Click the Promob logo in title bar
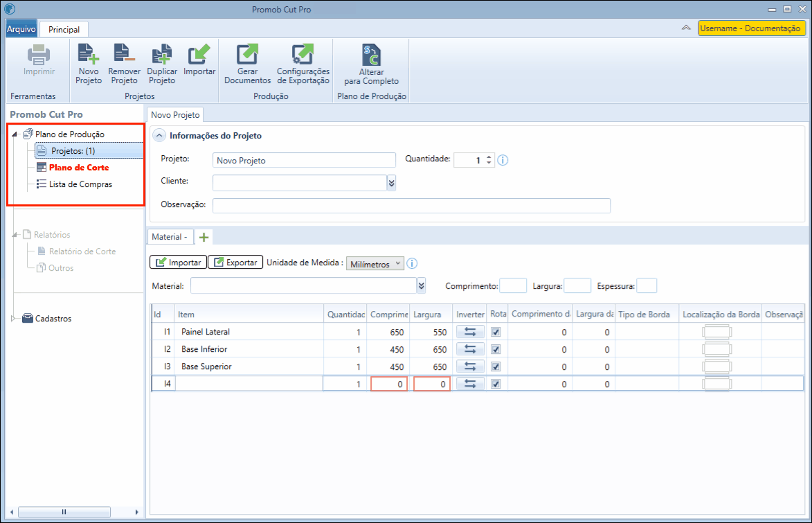This screenshot has width=812, height=523. (10, 9)
